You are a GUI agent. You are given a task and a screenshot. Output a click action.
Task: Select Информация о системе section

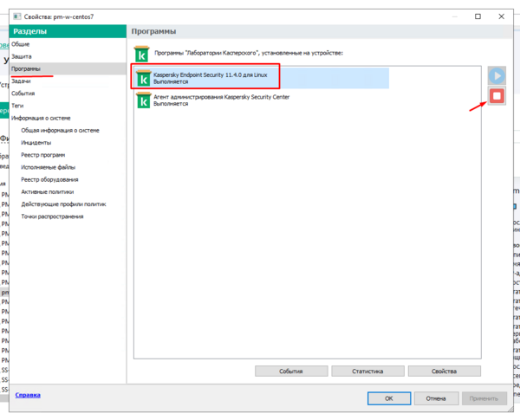(41, 118)
